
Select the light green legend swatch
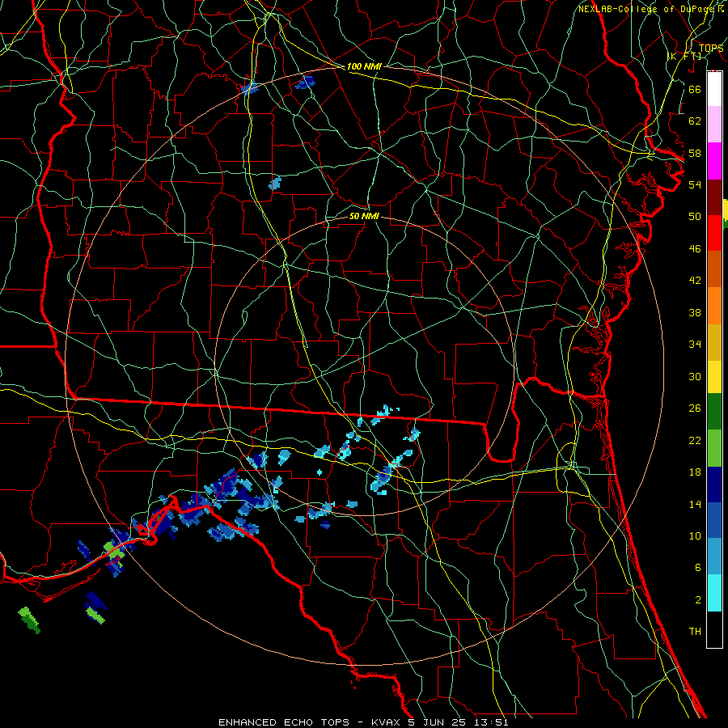(x=714, y=448)
